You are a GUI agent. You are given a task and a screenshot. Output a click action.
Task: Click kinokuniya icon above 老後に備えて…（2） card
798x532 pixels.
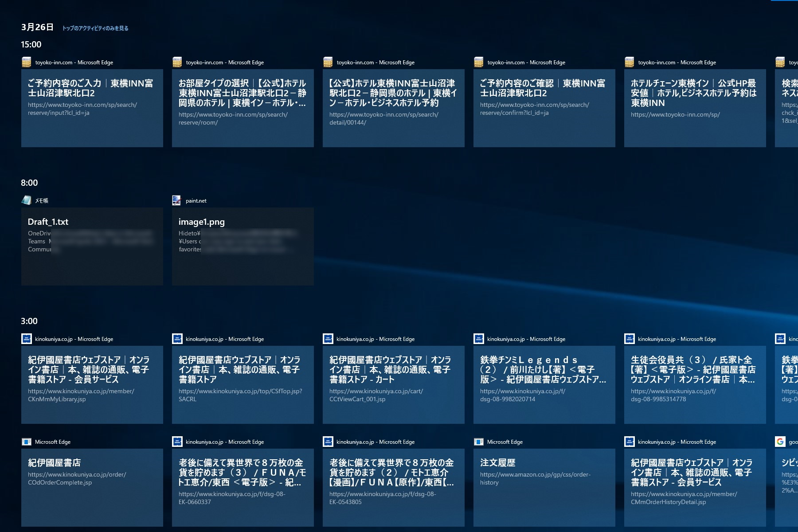click(x=328, y=442)
